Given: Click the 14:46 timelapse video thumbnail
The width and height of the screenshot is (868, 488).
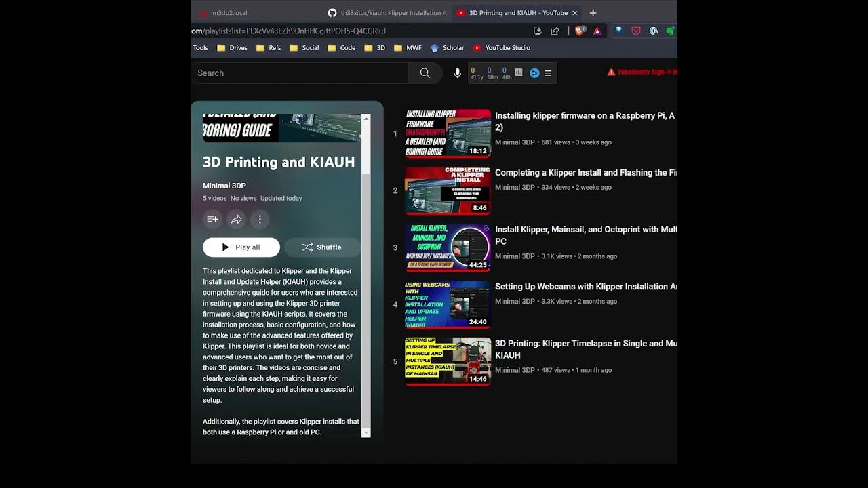Looking at the screenshot, I should point(448,361).
